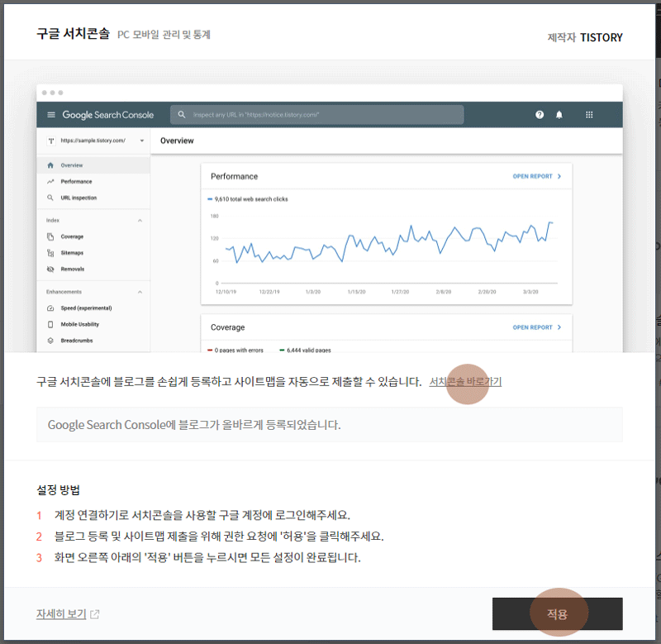Image resolution: width=661 pixels, height=644 pixels.
Task: Click the magnifier icon in the URL inspect bar
Action: pyautogui.click(x=181, y=115)
